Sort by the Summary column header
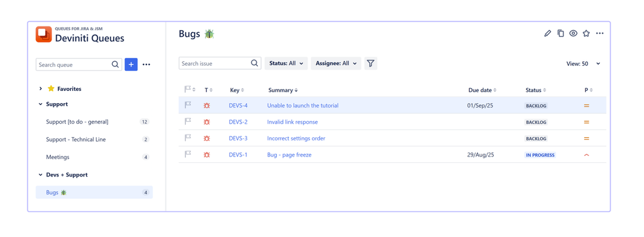Image resolution: width=644 pixels, height=237 pixels. tap(283, 90)
